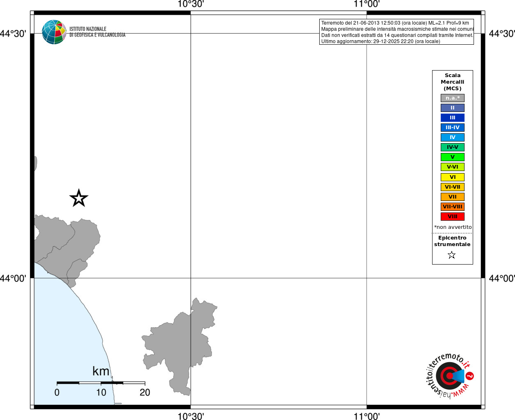Click the ISTITUTO NAZIONALE DI GEOFISICA text
The image size is (515, 420).
point(97,32)
